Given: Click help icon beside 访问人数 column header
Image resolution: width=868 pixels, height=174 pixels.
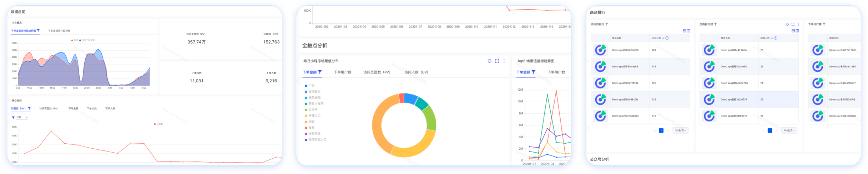Looking at the screenshot, I should (667, 38).
